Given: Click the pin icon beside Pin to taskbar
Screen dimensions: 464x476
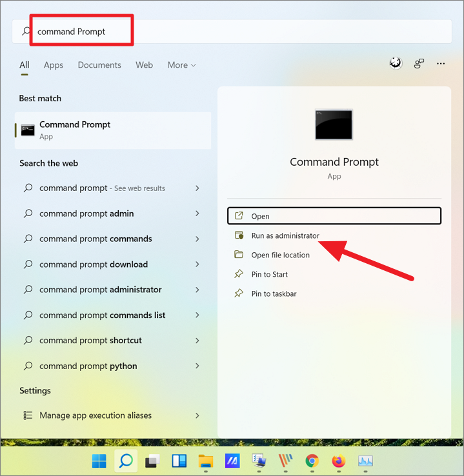Looking at the screenshot, I should point(239,293).
